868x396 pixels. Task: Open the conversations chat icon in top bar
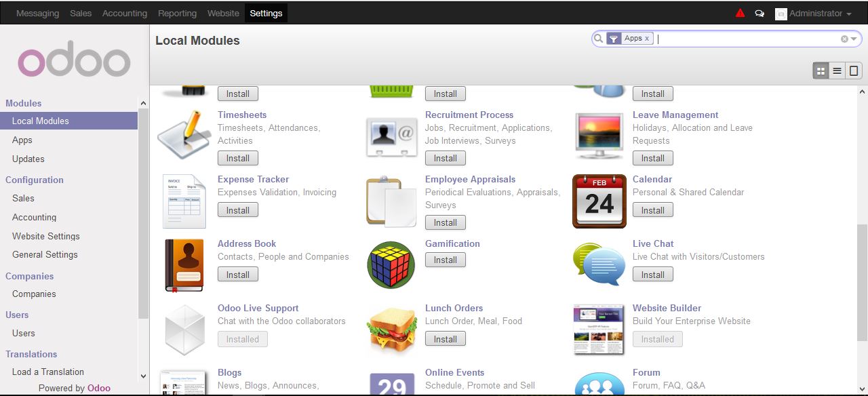(x=759, y=14)
